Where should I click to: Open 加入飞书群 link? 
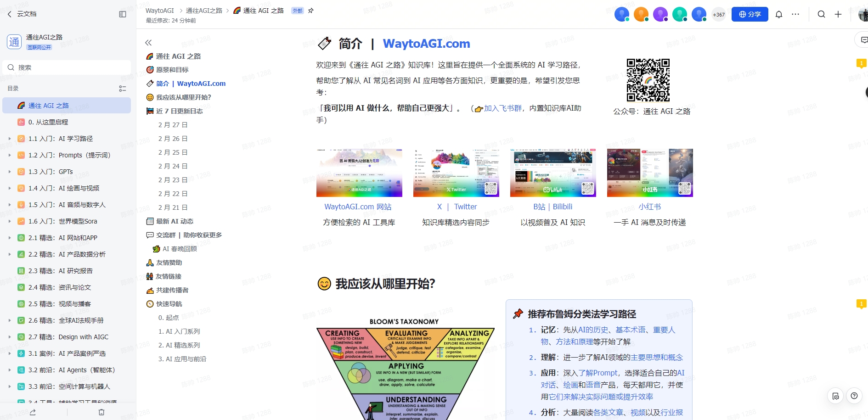503,108
